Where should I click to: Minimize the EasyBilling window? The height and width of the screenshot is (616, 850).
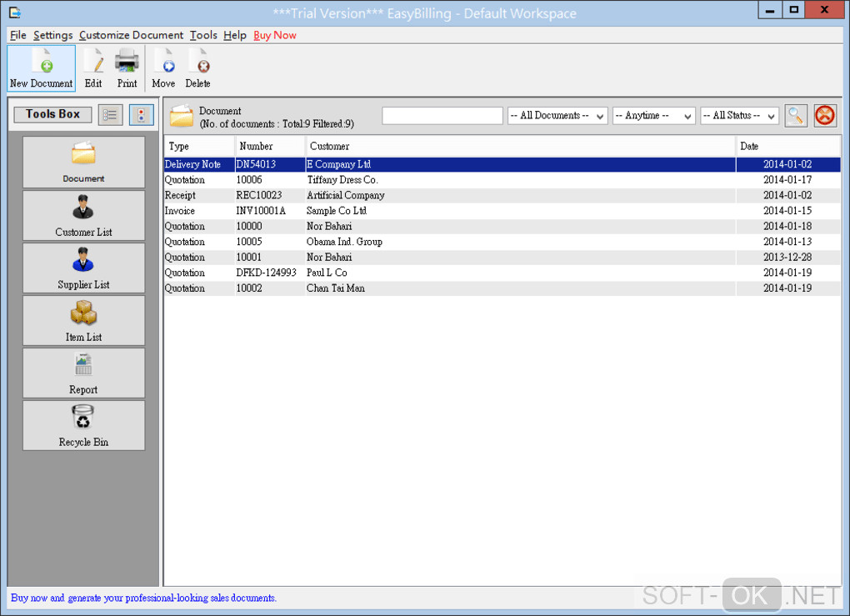(x=769, y=10)
